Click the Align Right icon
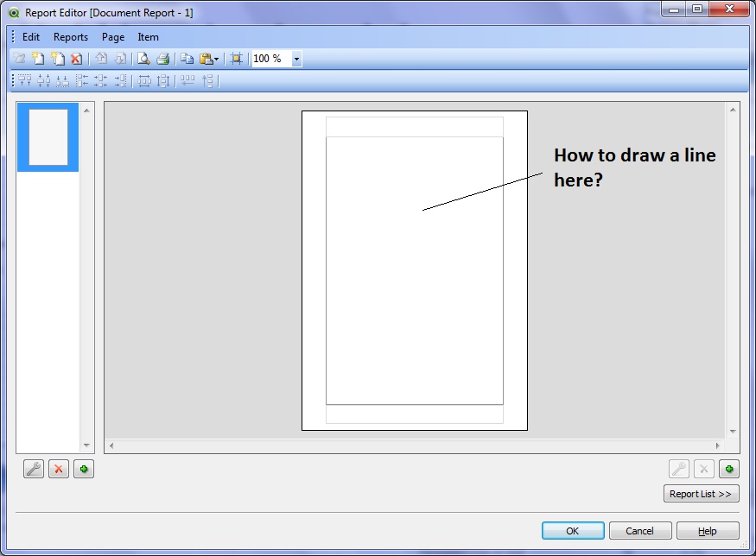This screenshot has width=756, height=556. coord(120,80)
